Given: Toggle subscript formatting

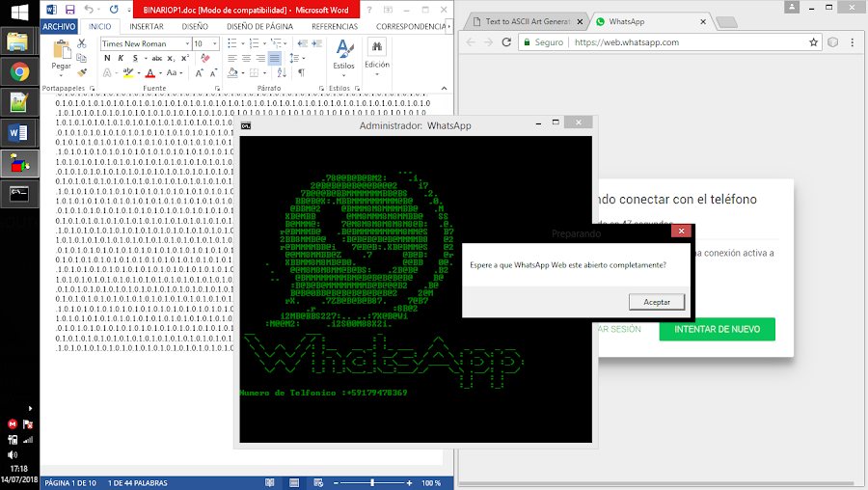Looking at the screenshot, I should (171, 58).
